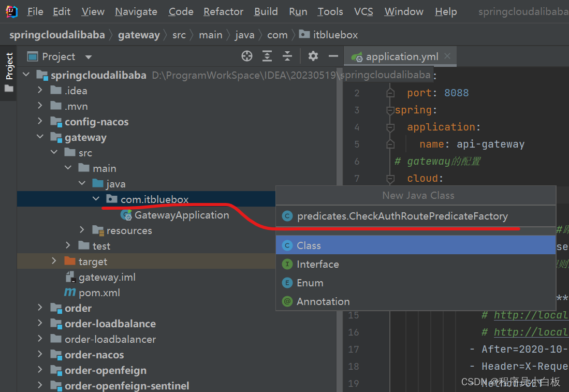
Task: Open the Refactor menu
Action: click(223, 11)
